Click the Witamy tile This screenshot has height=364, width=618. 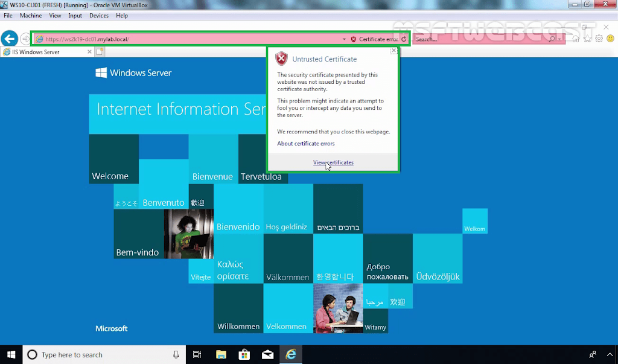pyautogui.click(x=375, y=321)
